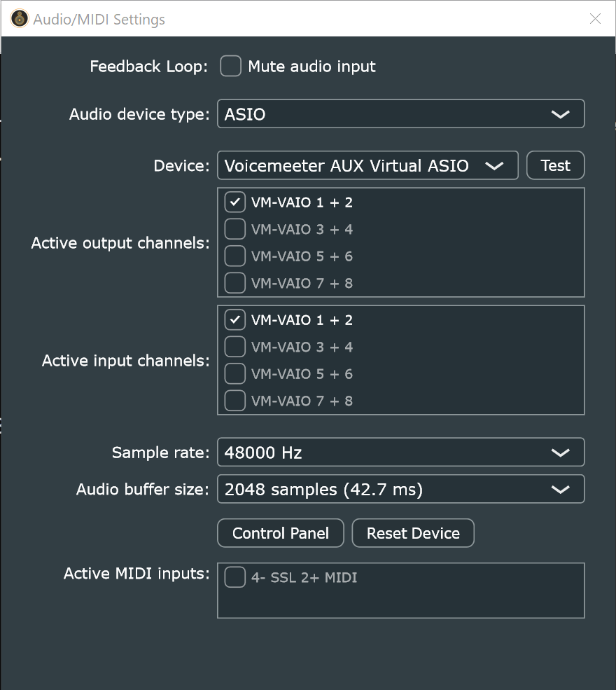
Task: Click the Reset Device button
Action: 413,533
